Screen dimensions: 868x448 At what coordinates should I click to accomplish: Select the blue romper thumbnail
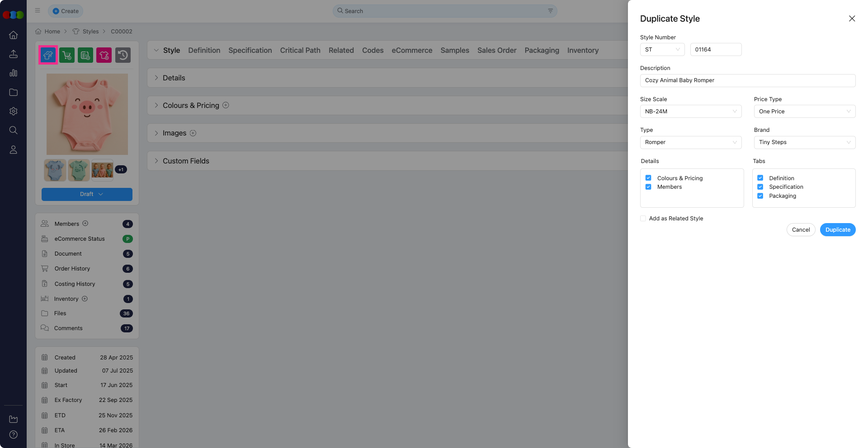point(55,170)
